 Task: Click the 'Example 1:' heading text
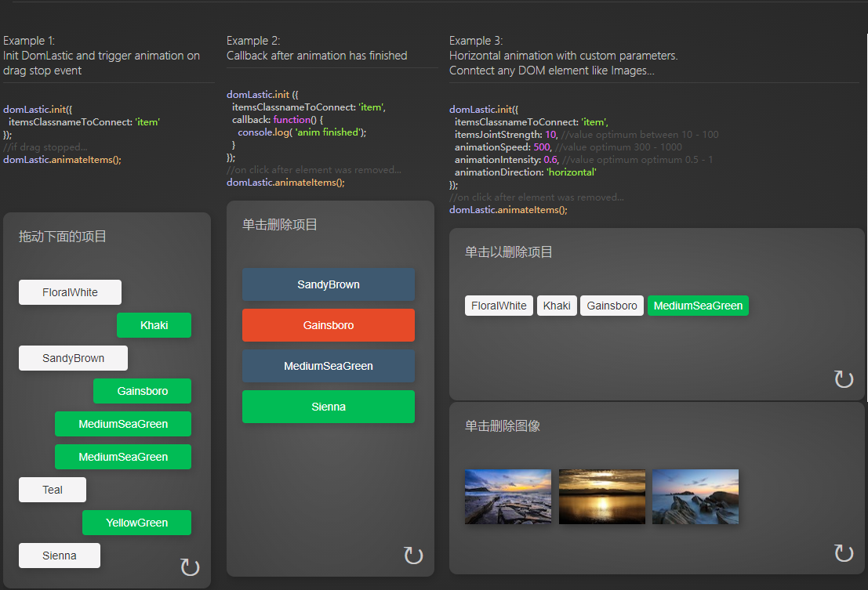tap(29, 41)
